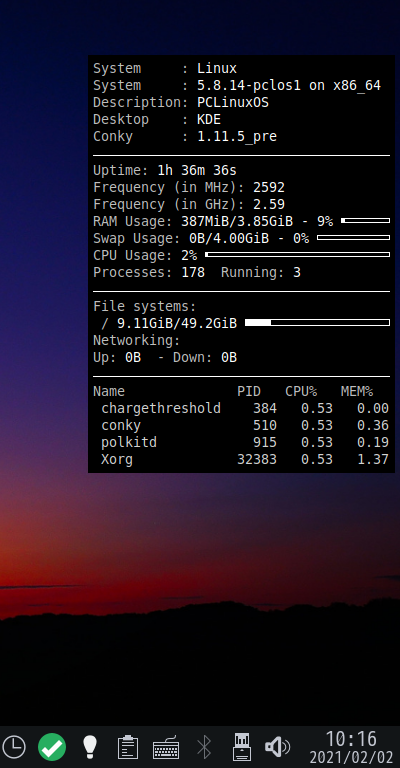The height and width of the screenshot is (768, 400).
Task: Click the frequency value 2.59
Action: [x=269, y=204]
